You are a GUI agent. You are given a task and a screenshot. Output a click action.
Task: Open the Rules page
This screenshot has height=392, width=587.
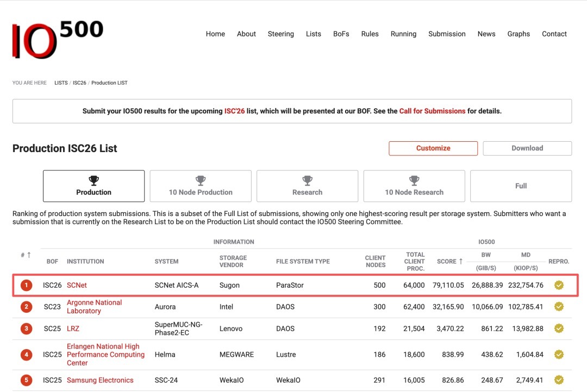pyautogui.click(x=370, y=34)
